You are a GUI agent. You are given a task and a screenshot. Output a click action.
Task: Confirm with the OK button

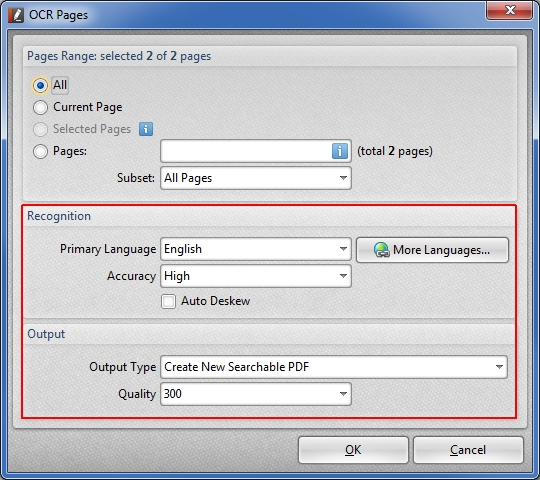click(353, 450)
